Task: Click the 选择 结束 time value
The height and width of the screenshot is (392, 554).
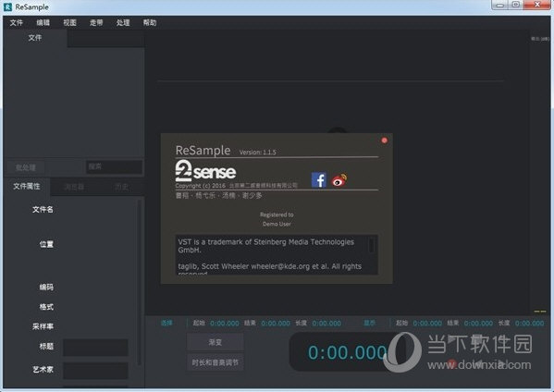Action: 276,324
